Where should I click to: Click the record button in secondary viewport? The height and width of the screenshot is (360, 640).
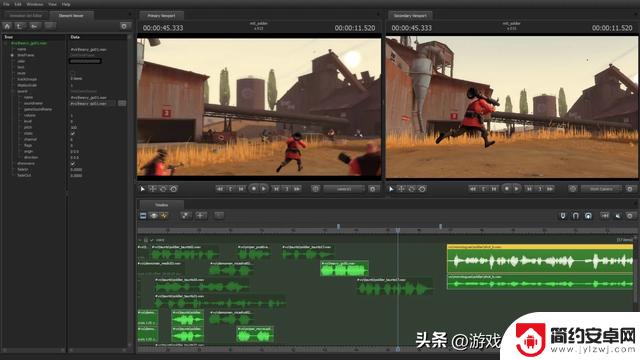[x=507, y=189]
